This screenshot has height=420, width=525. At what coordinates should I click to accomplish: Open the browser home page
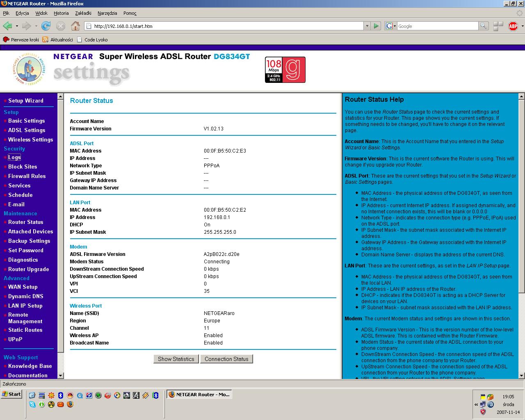(x=75, y=25)
